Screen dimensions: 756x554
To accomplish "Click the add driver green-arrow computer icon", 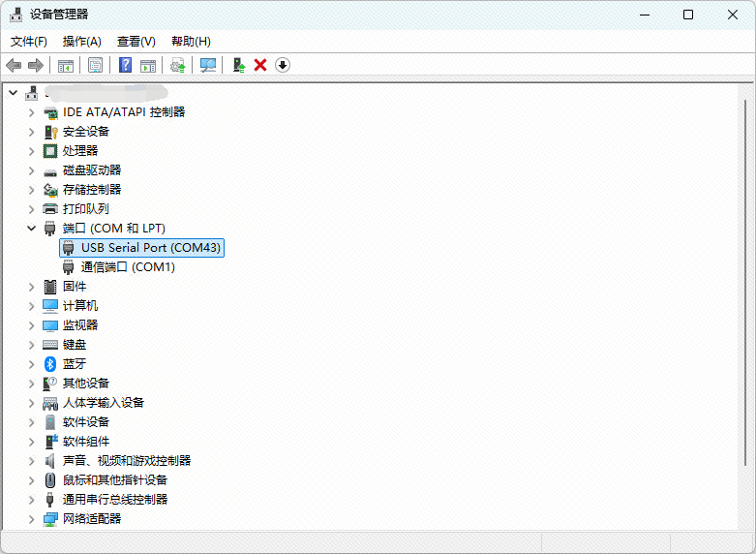I will 238,65.
